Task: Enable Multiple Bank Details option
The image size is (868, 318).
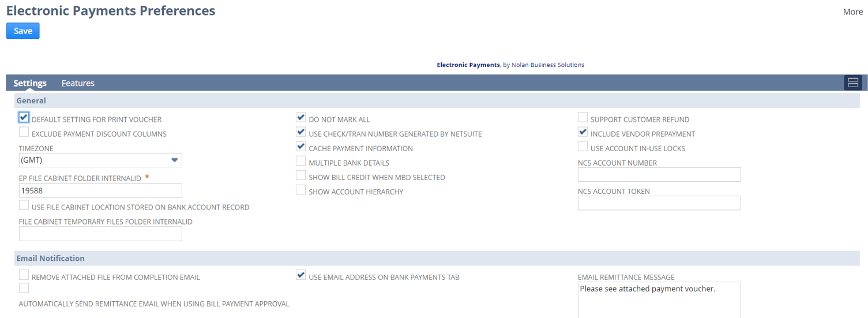Action: click(x=300, y=161)
